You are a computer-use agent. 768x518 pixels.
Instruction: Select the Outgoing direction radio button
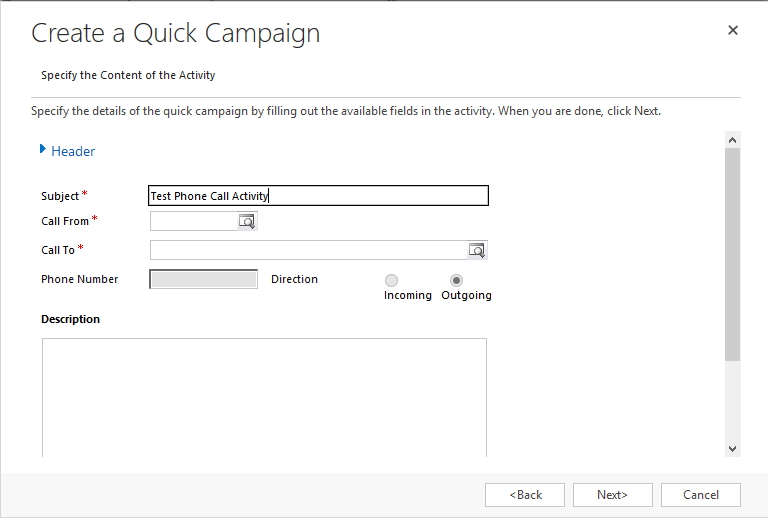456,281
